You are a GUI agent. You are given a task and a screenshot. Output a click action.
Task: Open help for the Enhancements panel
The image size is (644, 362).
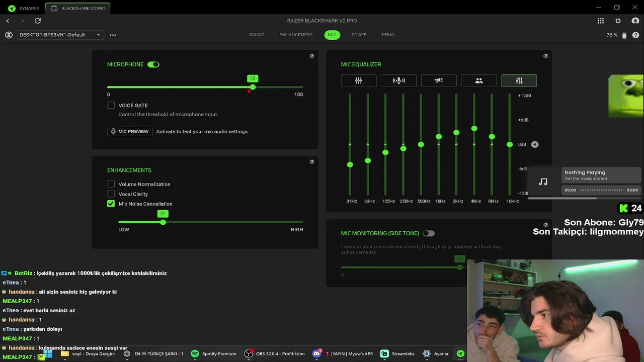click(312, 162)
